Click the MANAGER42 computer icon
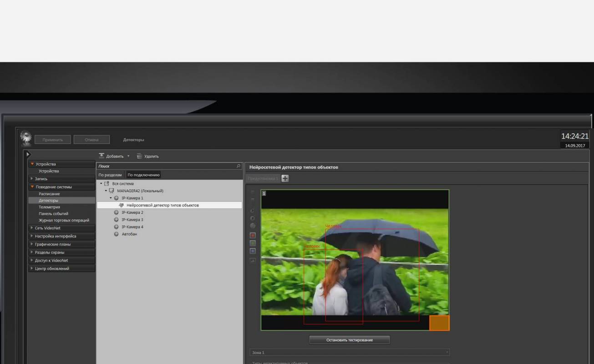 [x=112, y=191]
